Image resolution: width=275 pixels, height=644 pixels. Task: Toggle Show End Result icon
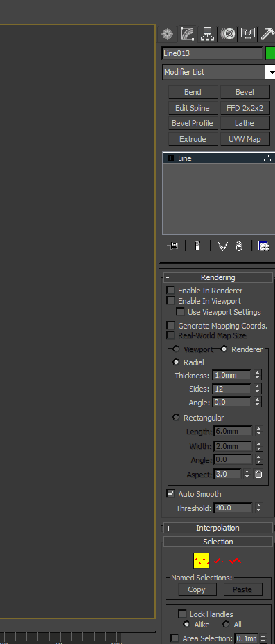pos(197,246)
